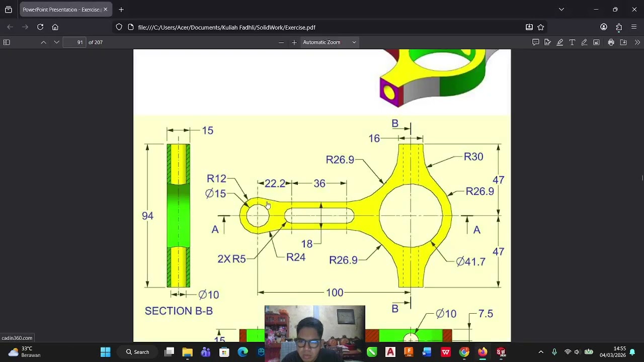644x362 pixels.
Task: Open the Windows Start menu
Action: tap(105, 352)
